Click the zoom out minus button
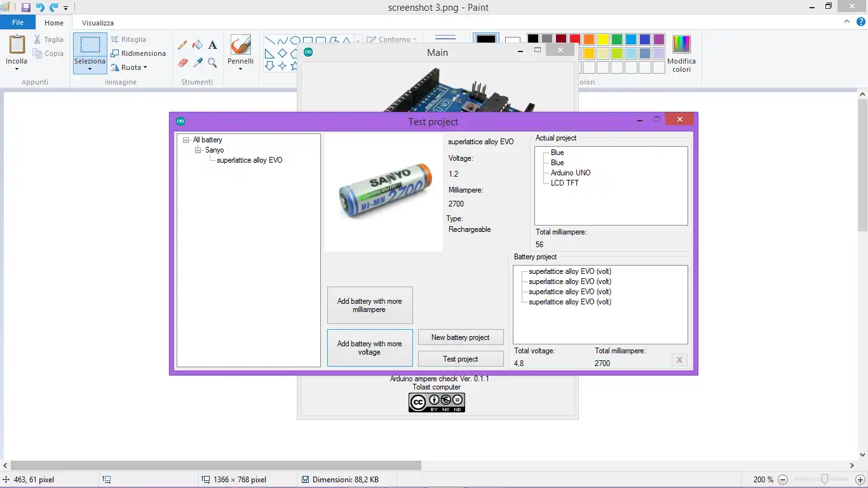The width and height of the screenshot is (868, 488). (x=783, y=480)
